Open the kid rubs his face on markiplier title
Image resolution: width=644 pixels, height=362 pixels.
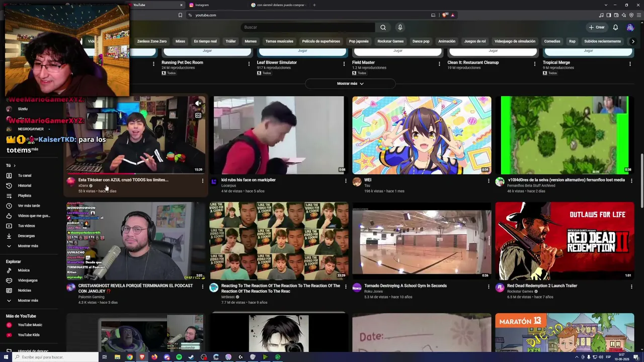pos(249,179)
